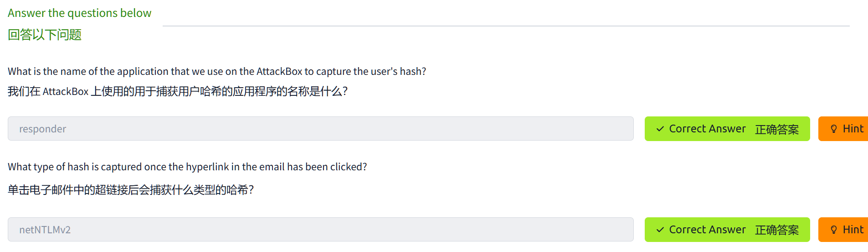Click the Chinese question text mentioning AttackBox
Image resolution: width=868 pixels, height=252 pixels.
tap(178, 91)
